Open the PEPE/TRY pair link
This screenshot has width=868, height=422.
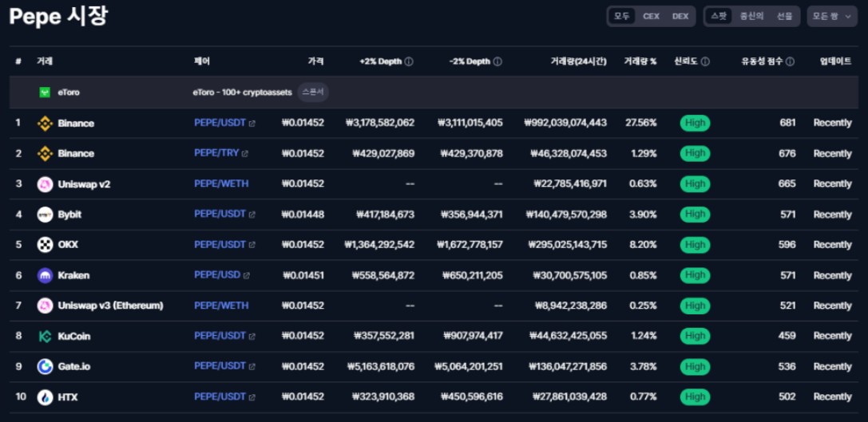tap(216, 153)
